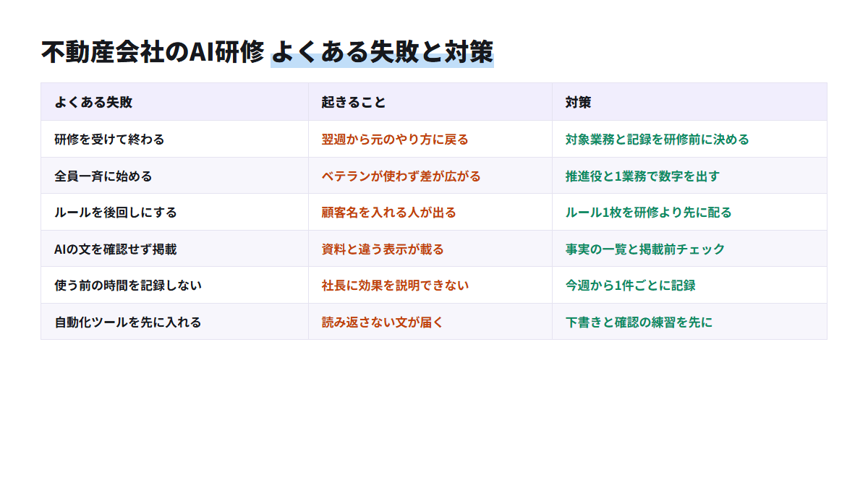Click the slide title 不動産会社のAI研修 よくある失敗と対策

[267, 52]
